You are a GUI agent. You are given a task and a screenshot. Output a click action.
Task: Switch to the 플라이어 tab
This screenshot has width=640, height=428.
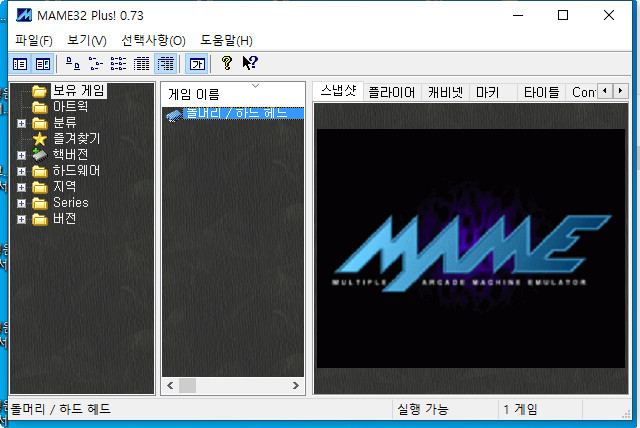point(391,93)
